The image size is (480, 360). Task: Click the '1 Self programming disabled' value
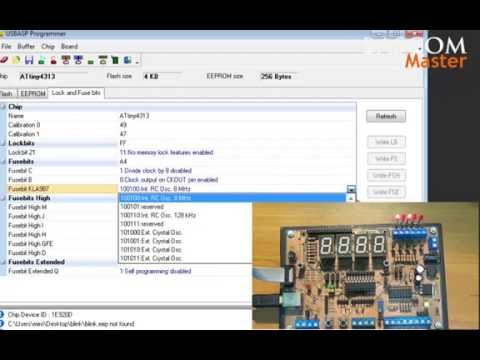pyautogui.click(x=156, y=271)
